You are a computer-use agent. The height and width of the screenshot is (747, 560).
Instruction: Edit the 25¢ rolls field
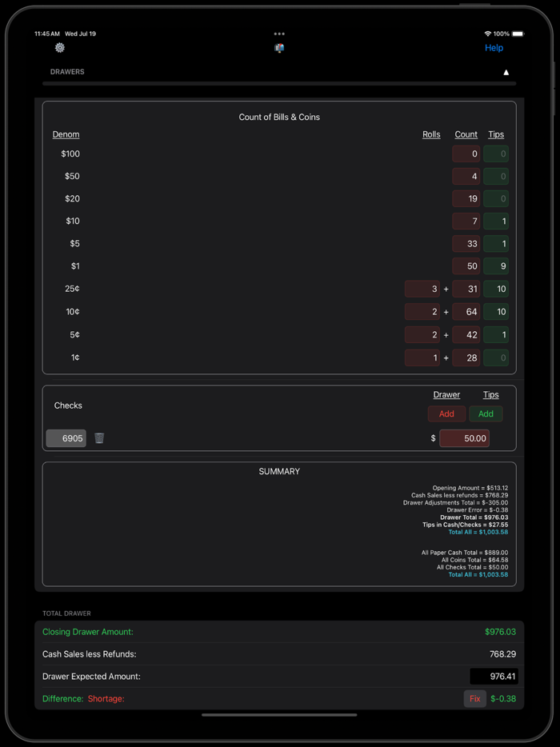click(x=422, y=289)
